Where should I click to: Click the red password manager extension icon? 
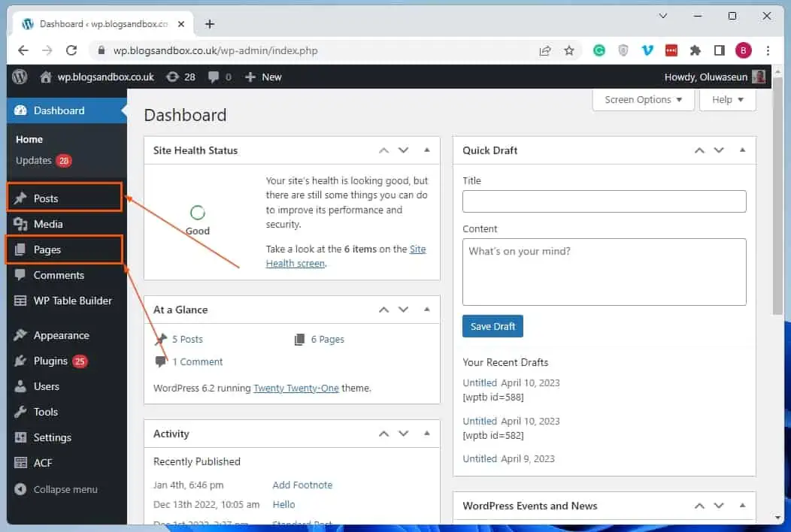[x=671, y=50]
